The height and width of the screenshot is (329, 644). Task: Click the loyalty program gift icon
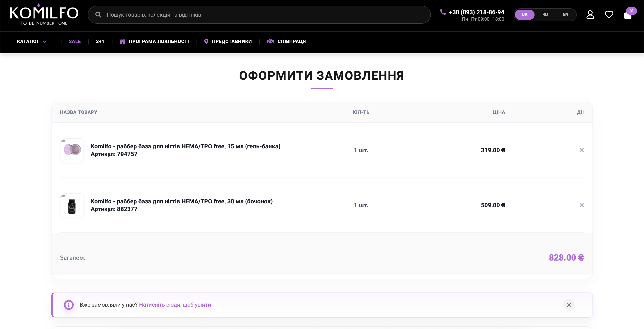pyautogui.click(x=122, y=41)
